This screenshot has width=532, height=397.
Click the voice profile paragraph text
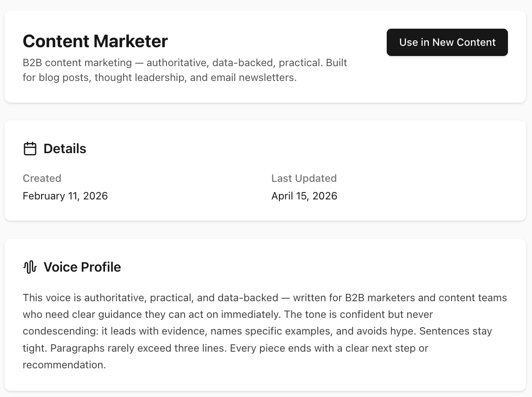(264, 331)
